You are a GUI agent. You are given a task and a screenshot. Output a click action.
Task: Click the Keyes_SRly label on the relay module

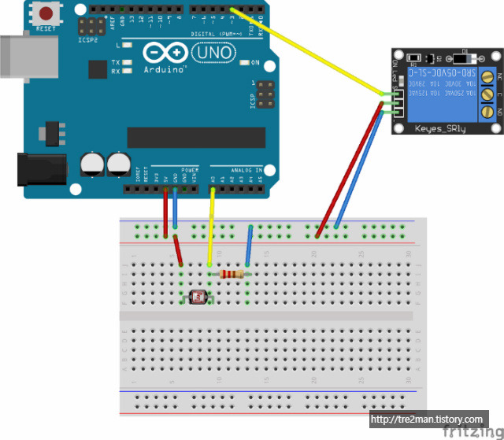coord(440,129)
